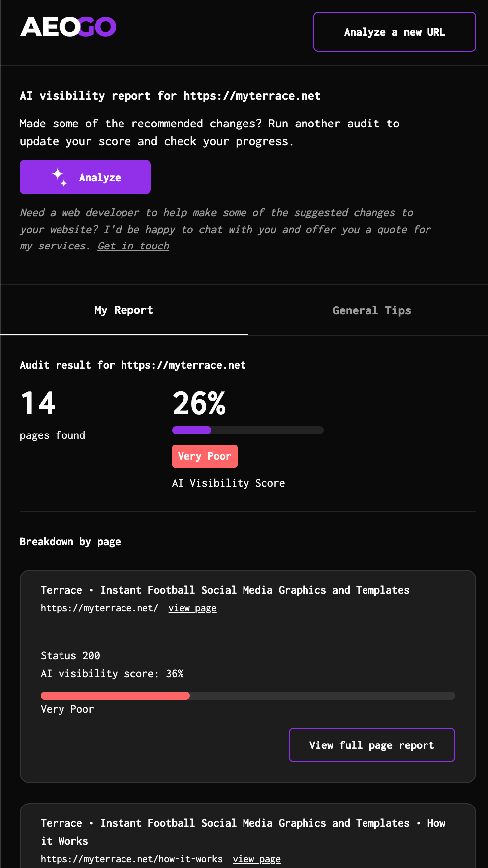488x868 pixels.
Task: Open the Get in touch link
Action: pyautogui.click(x=133, y=246)
